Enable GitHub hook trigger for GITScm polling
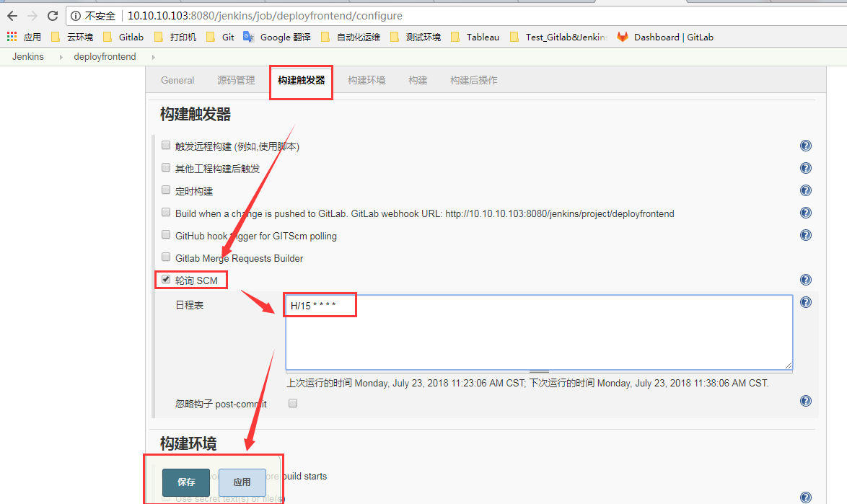This screenshot has height=504, width=847. point(166,234)
